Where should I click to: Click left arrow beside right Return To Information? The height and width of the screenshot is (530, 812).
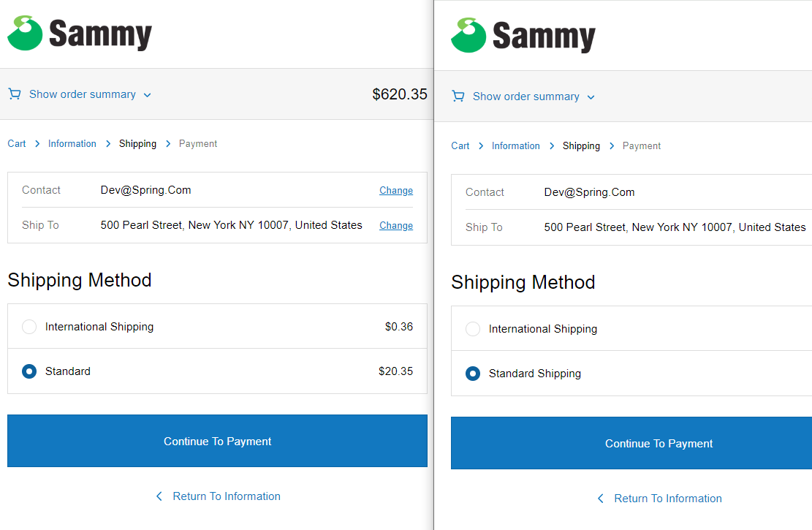pos(601,499)
